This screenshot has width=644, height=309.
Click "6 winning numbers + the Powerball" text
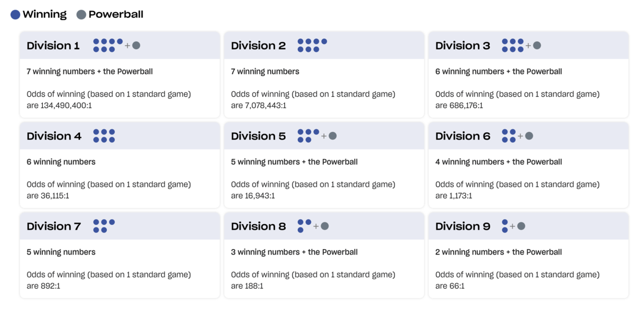[x=499, y=72]
